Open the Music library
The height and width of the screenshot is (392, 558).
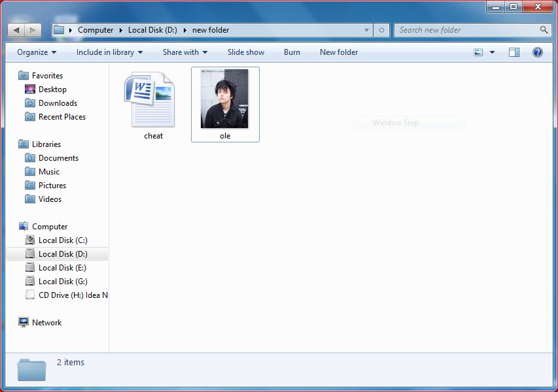[x=42, y=172]
